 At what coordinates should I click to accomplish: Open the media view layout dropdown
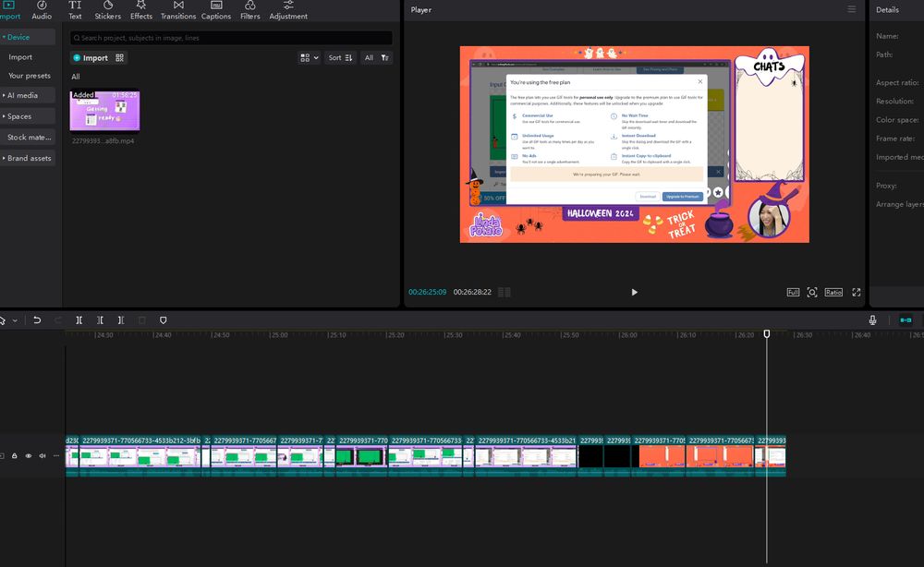click(x=308, y=57)
